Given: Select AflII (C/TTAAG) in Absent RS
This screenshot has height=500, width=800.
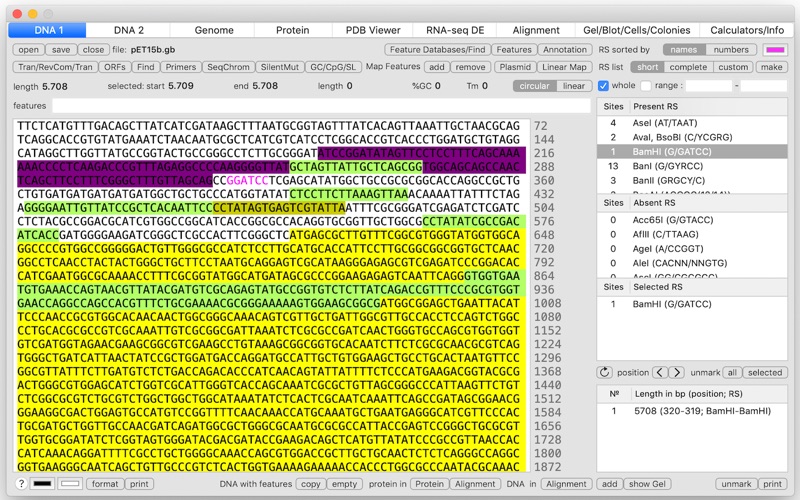Looking at the screenshot, I should pyautogui.click(x=692, y=234).
